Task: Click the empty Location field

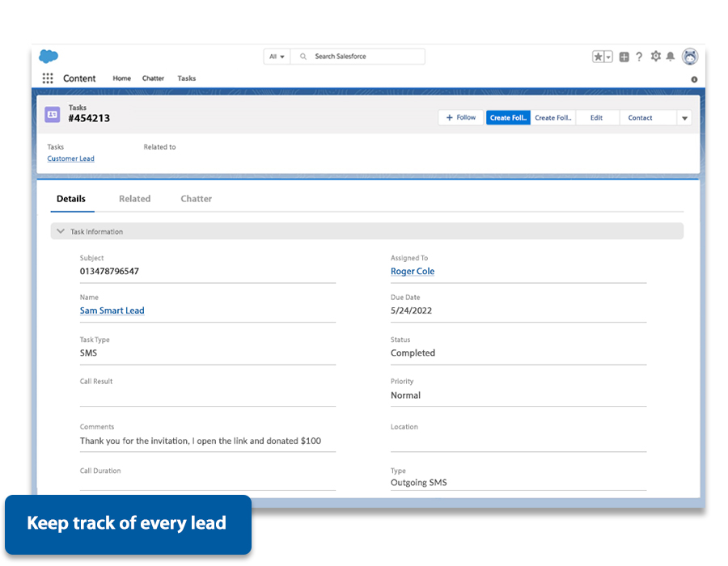Action: 518,441
